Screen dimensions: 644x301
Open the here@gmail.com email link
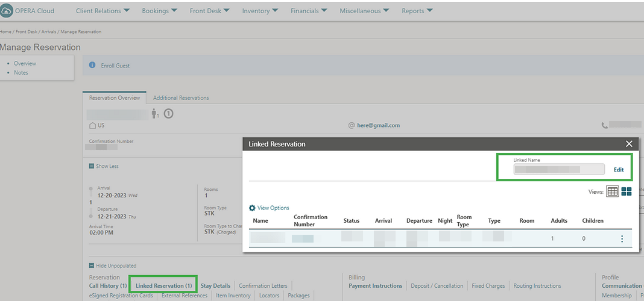pyautogui.click(x=378, y=125)
